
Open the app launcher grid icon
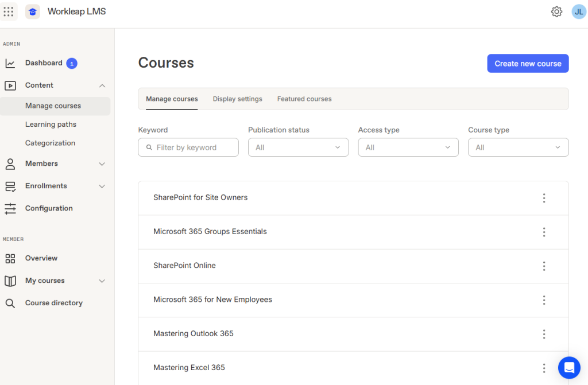click(x=9, y=11)
